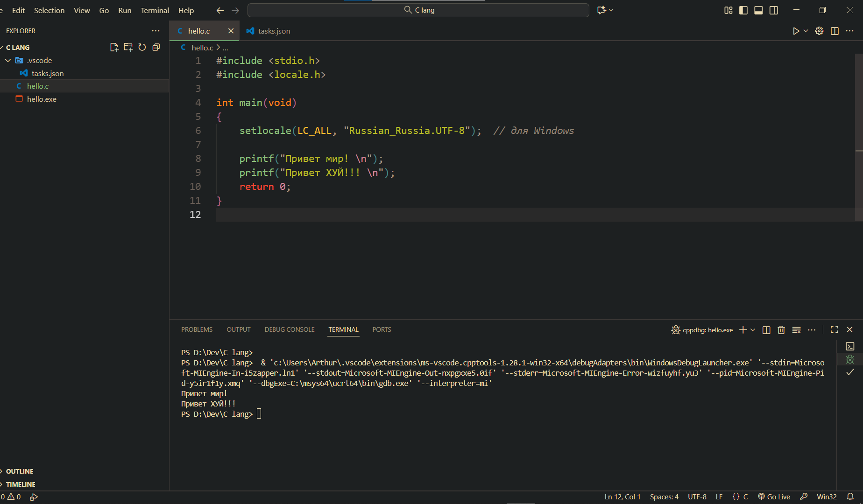
Task: Switch to the Debug Console tab
Action: pyautogui.click(x=289, y=329)
